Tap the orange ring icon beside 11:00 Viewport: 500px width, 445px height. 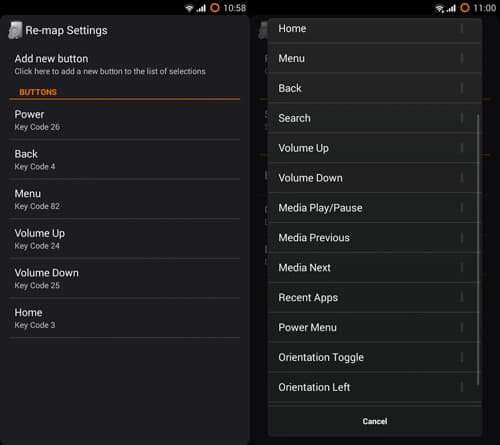(x=465, y=8)
